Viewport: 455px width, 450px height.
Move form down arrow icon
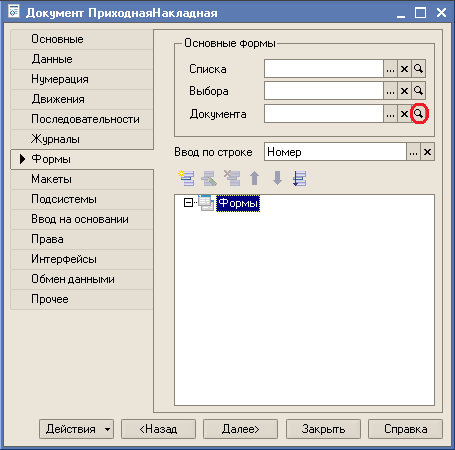click(x=277, y=178)
